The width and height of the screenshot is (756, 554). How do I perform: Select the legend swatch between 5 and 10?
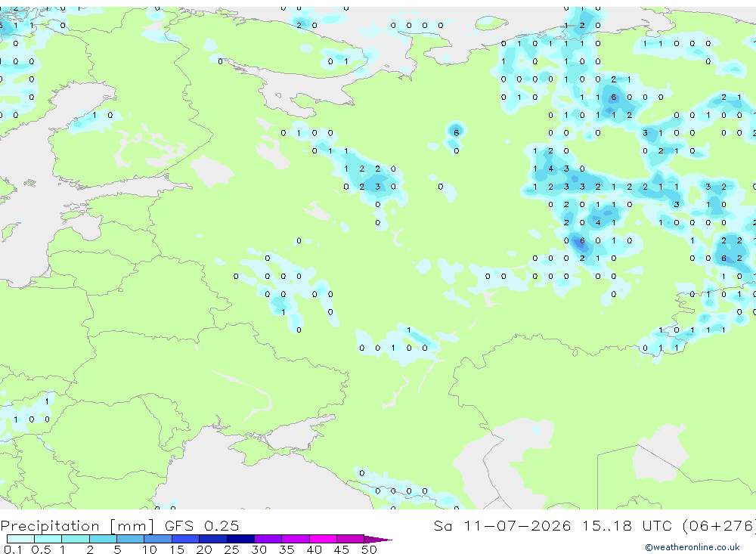click(131, 539)
